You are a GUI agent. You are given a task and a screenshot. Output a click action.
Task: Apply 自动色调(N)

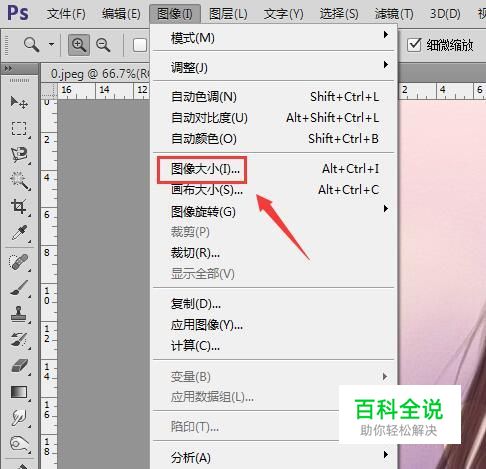pos(274,97)
